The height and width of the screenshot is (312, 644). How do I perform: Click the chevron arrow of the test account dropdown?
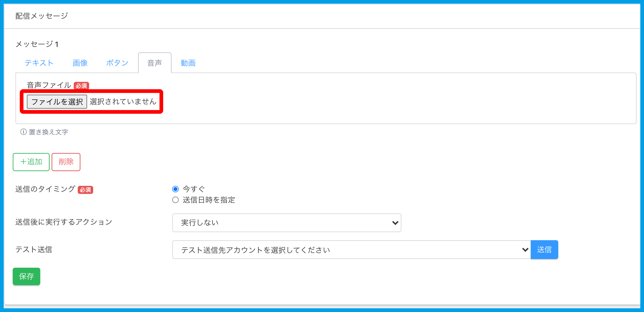pos(525,250)
